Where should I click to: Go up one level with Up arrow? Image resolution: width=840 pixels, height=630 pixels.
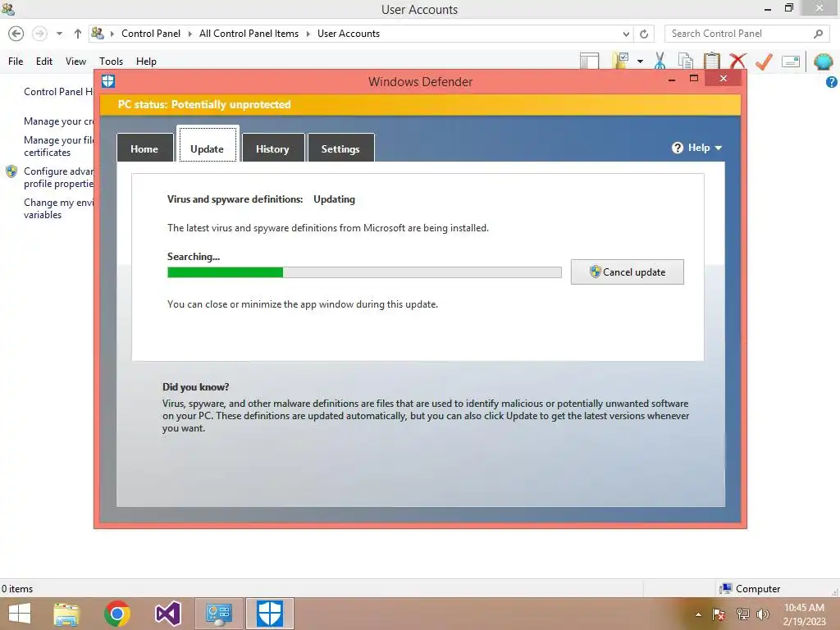(78, 34)
